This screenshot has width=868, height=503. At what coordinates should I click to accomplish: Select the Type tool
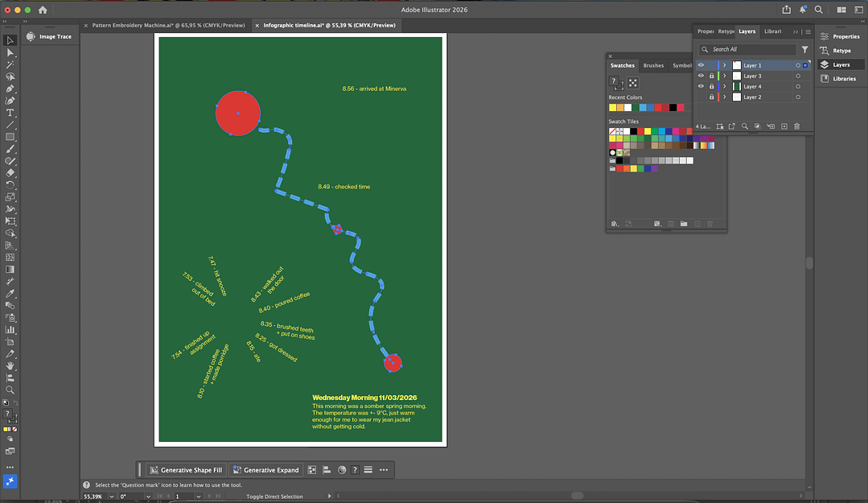pyautogui.click(x=10, y=113)
